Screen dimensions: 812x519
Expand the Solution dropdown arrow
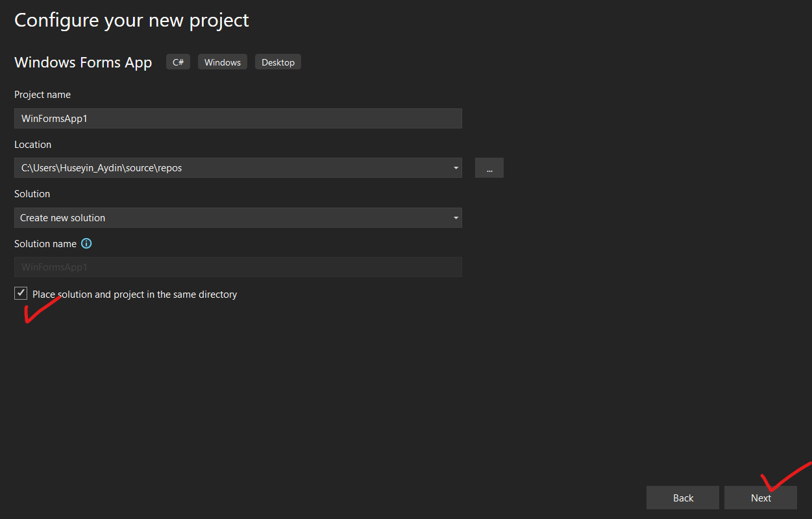tap(456, 218)
